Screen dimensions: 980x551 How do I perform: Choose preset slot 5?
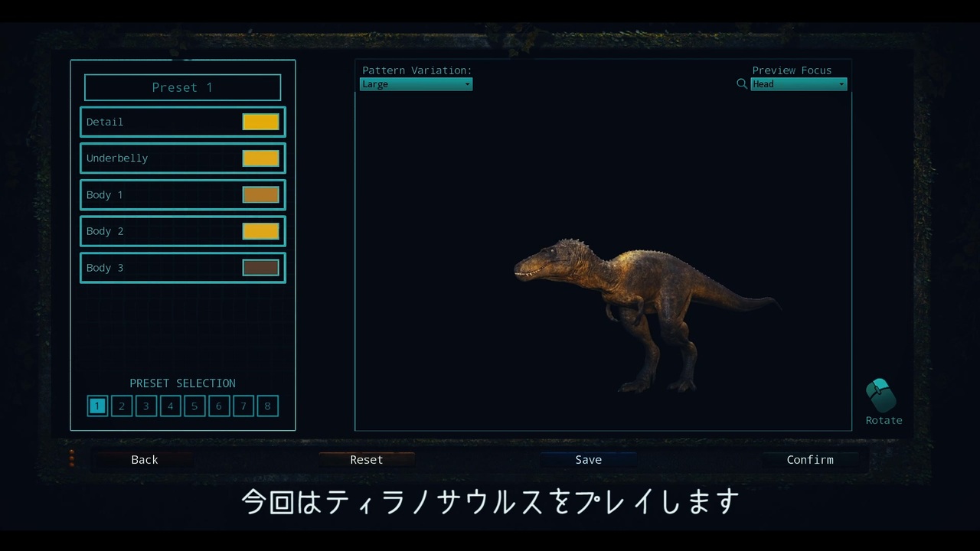point(194,406)
